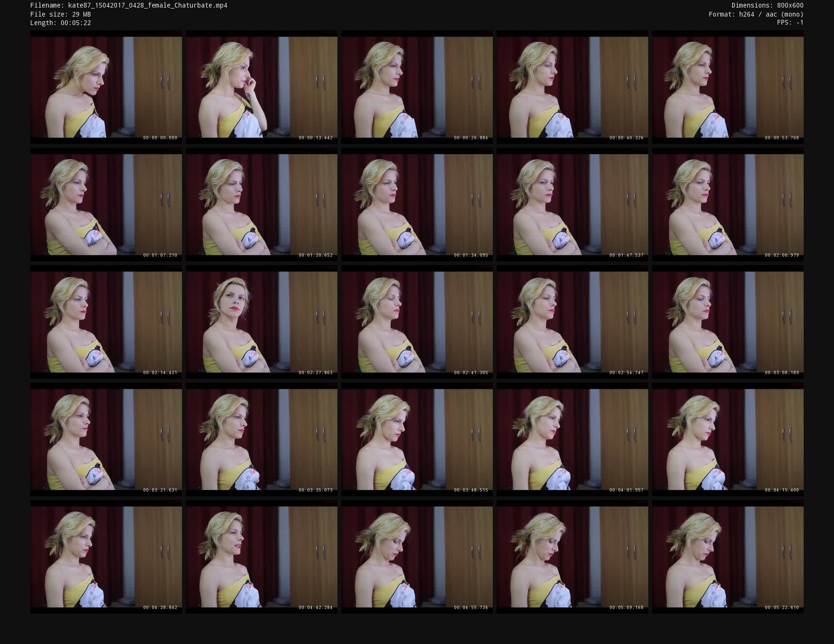Pick the preview frame at 00:02:27.863
This screenshot has height=644, width=834.
pyautogui.click(x=262, y=322)
